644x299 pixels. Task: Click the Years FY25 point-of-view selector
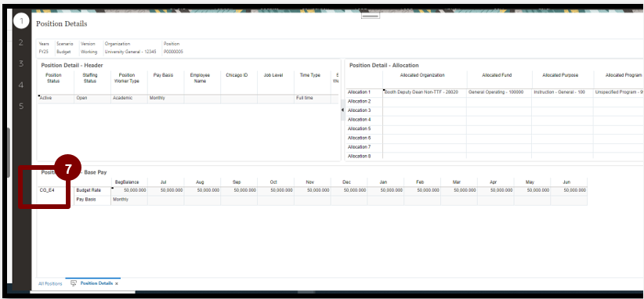click(x=44, y=48)
